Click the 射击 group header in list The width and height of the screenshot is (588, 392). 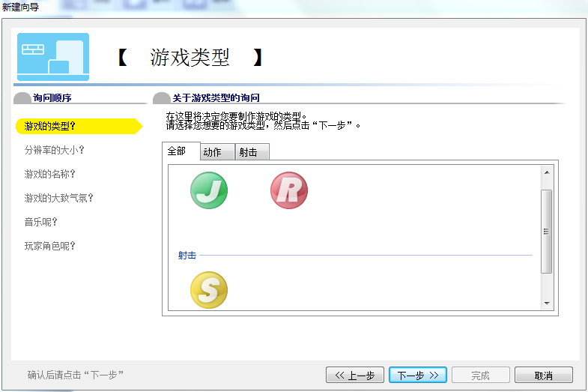pos(187,256)
